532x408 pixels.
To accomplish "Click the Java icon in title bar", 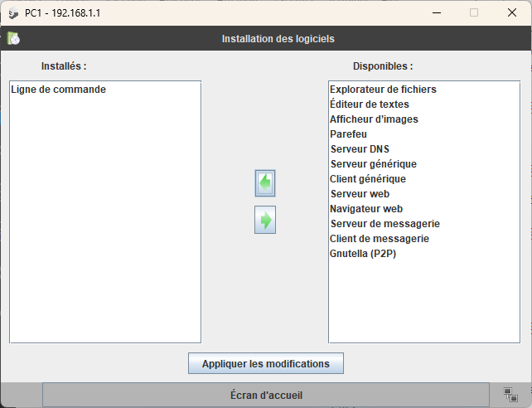I will coord(12,12).
